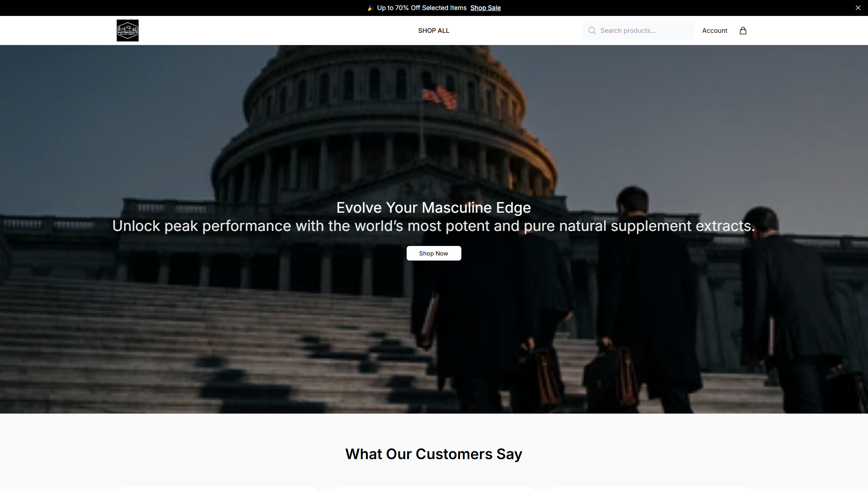Go to the Account page
Screen dimensions: 868x491
(714, 31)
